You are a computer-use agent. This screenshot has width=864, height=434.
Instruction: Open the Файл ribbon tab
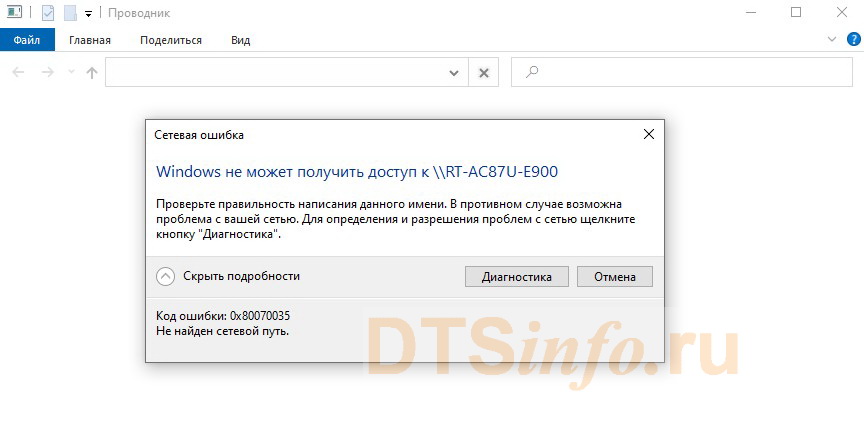tap(27, 40)
